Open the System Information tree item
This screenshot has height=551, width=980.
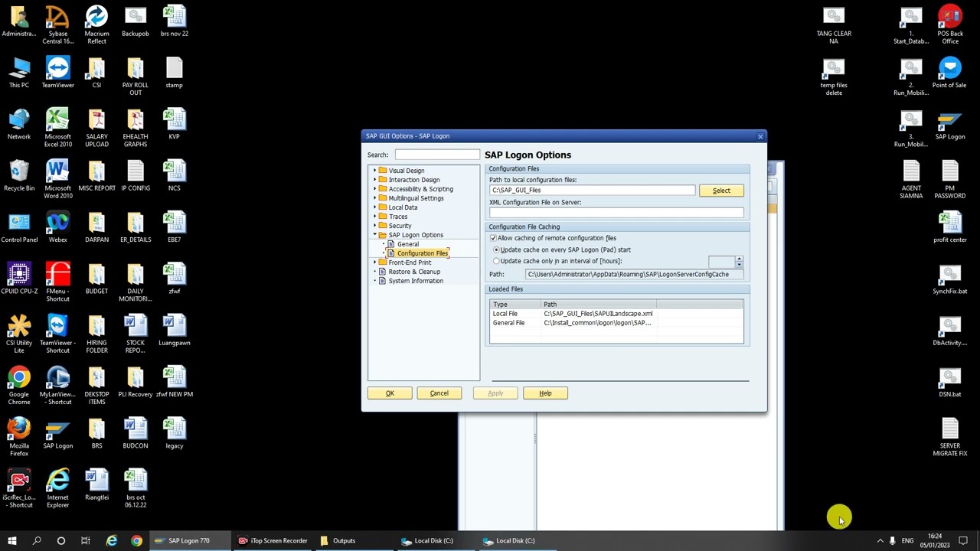pos(416,281)
